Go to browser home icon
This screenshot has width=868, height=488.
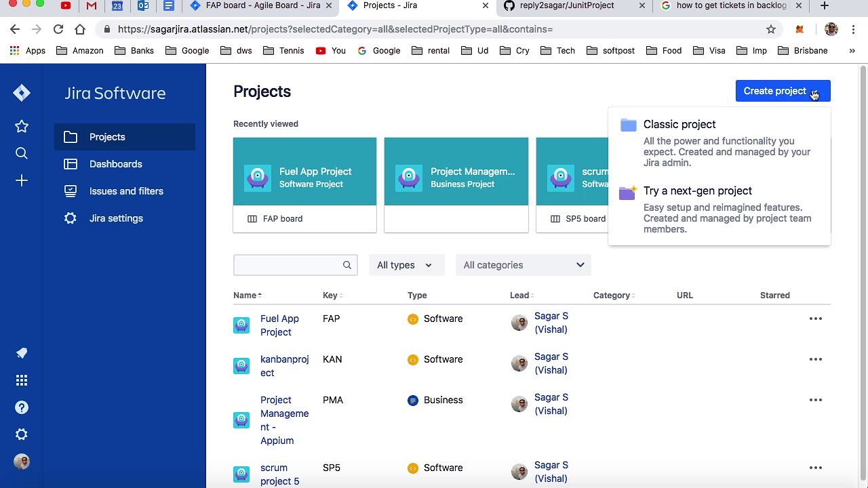[x=80, y=29]
